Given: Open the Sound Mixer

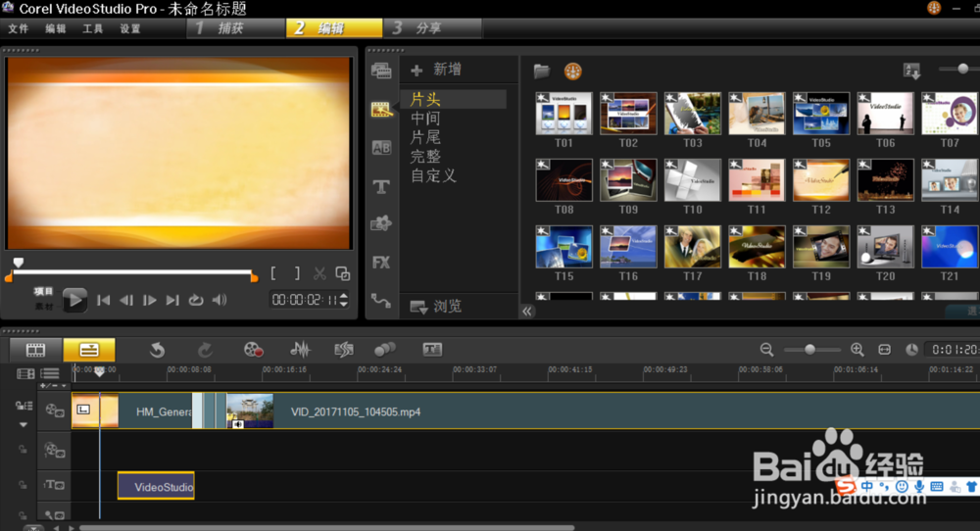Looking at the screenshot, I should [x=300, y=350].
